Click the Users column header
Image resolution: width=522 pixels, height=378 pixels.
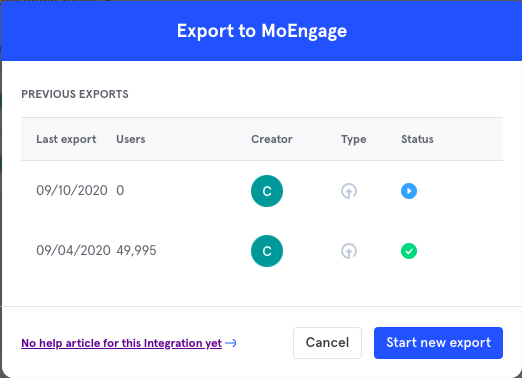coord(131,139)
